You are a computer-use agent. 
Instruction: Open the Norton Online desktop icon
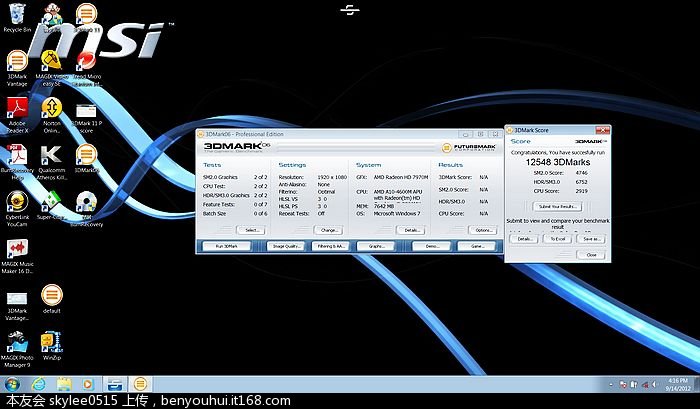pos(51,115)
